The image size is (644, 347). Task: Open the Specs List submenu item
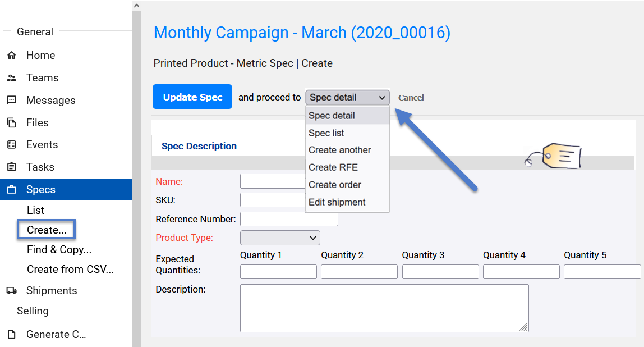(x=36, y=210)
